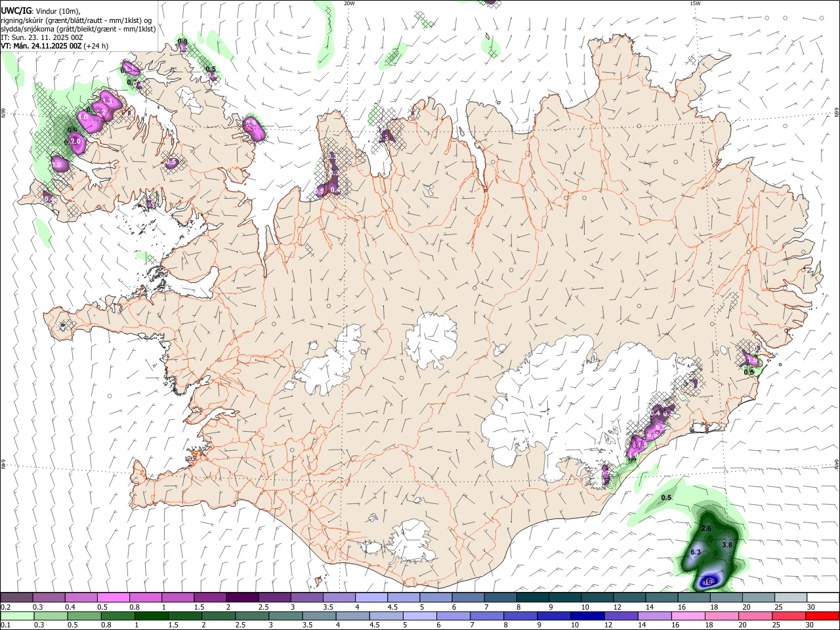The height and width of the screenshot is (630, 840).
Task: Pick lower scale red swatch 25–30
Action: point(788,616)
